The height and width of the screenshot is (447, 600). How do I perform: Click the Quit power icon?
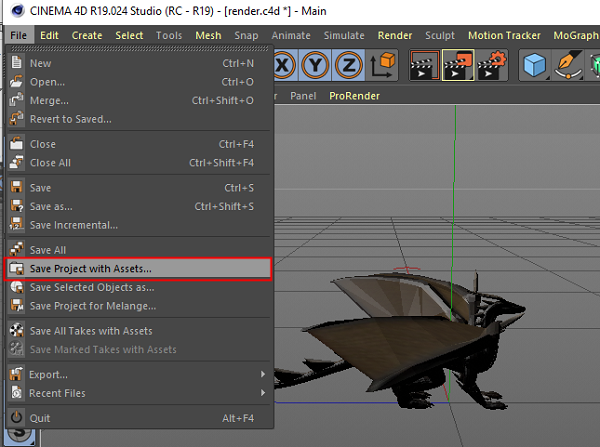tap(16, 418)
